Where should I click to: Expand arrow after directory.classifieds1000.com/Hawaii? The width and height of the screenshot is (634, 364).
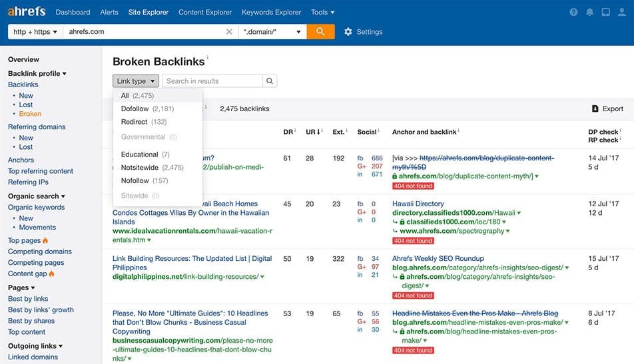click(x=519, y=213)
